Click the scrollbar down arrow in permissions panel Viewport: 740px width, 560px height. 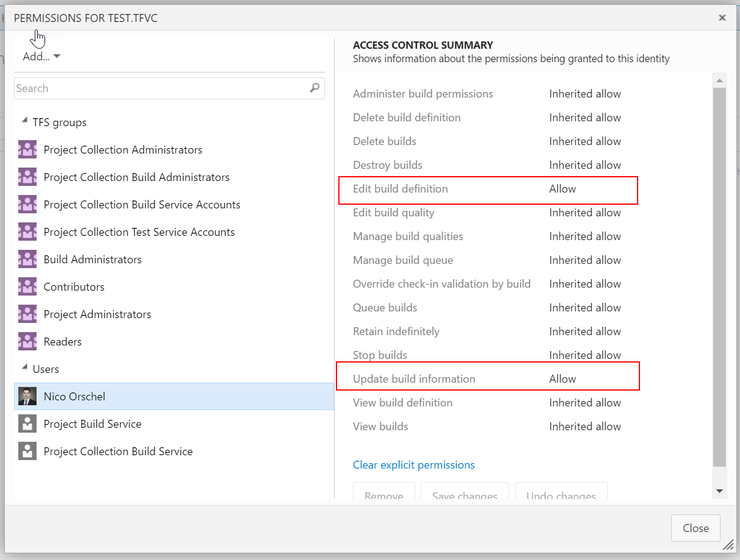719,491
